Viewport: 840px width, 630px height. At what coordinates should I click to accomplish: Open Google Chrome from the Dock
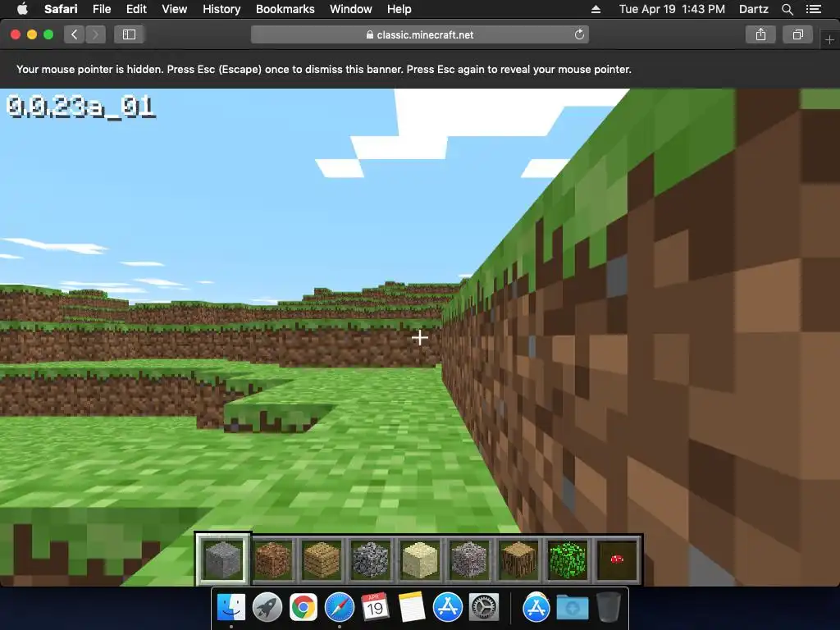click(304, 608)
